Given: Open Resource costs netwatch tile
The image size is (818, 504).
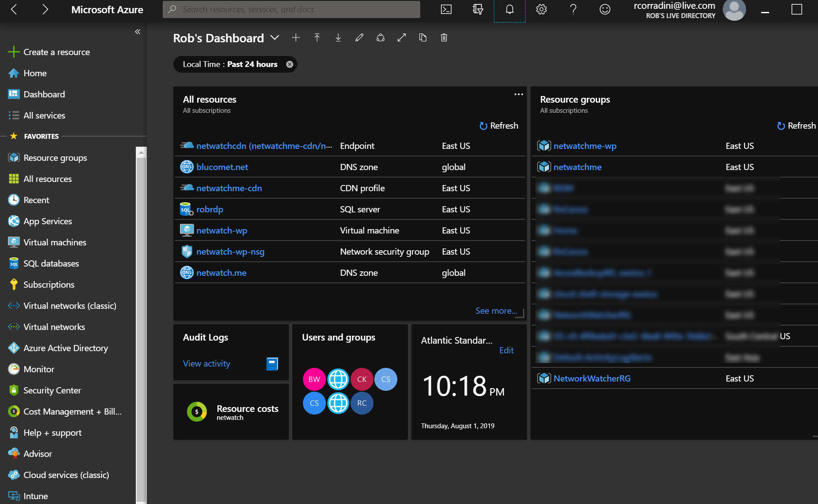Looking at the screenshot, I should pos(232,412).
